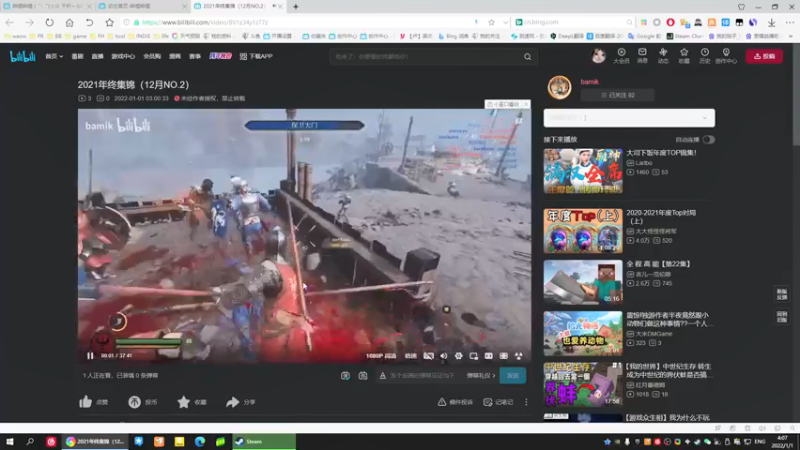This screenshot has width=800, height=450.
Task: Open the 1080P video quality selector
Action: [x=381, y=356]
